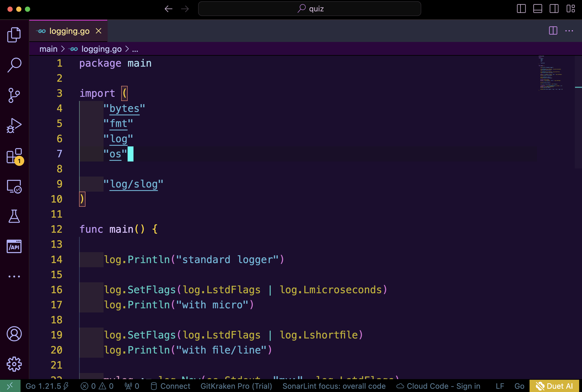This screenshot has height=392, width=582.
Task: Toggle the bottom panel layout button
Action: [537, 9]
